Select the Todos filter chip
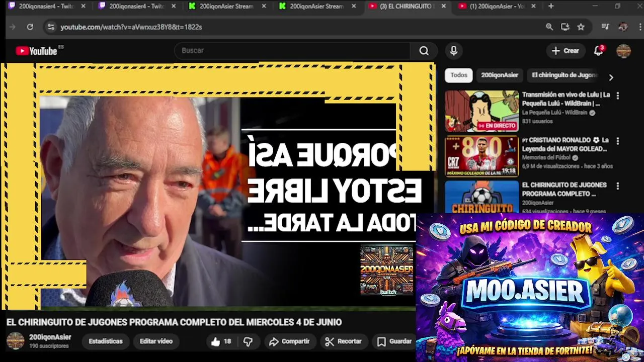 [x=458, y=75]
